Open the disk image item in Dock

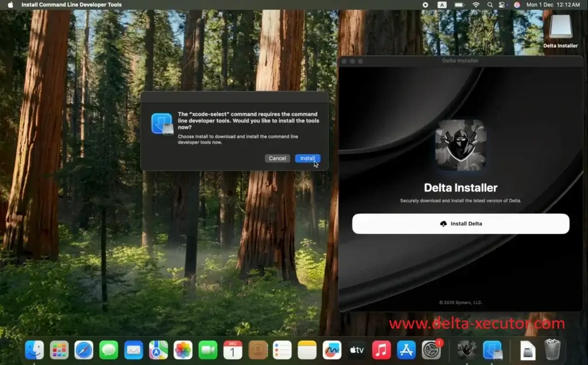(528, 351)
